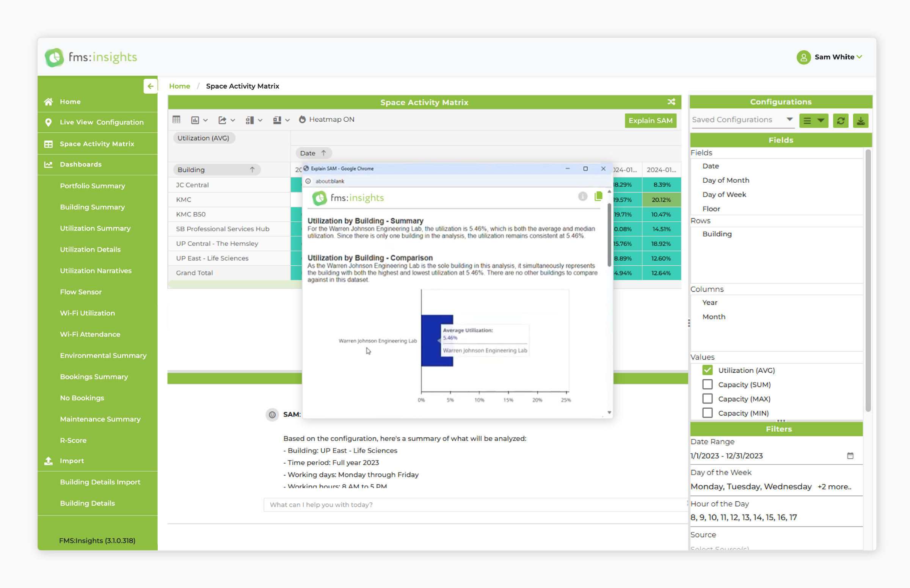Screen dimensions: 910x588
Task: Open the chart type toolbar dropdown
Action: pos(199,120)
